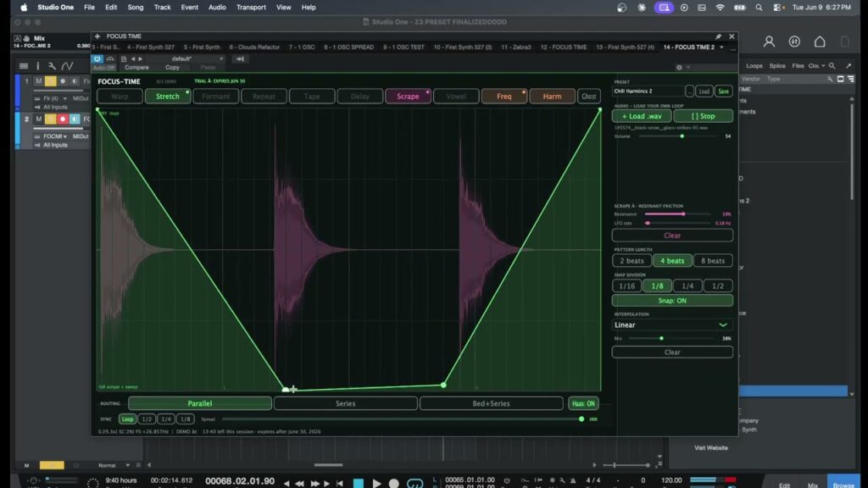Viewport: 868px width, 488px height.
Task: Mute track 1 with the M button
Action: (38, 81)
